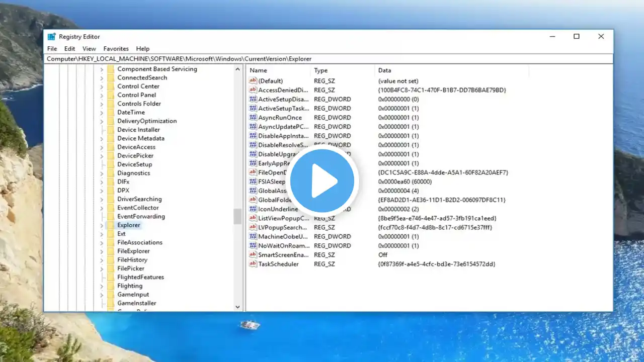644x362 pixels.
Task: Select the Device Metadata key label
Action: (141, 138)
